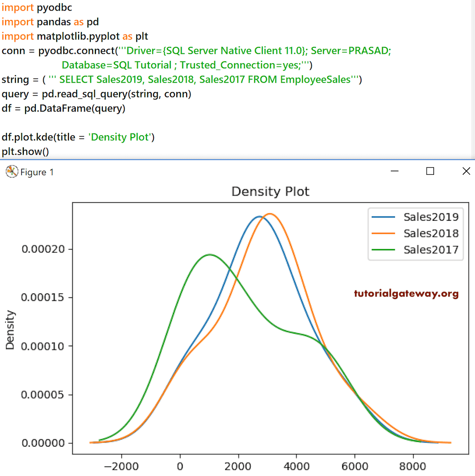Select the Density Plot title text
The width and height of the screenshot is (475, 476).
[270, 191]
